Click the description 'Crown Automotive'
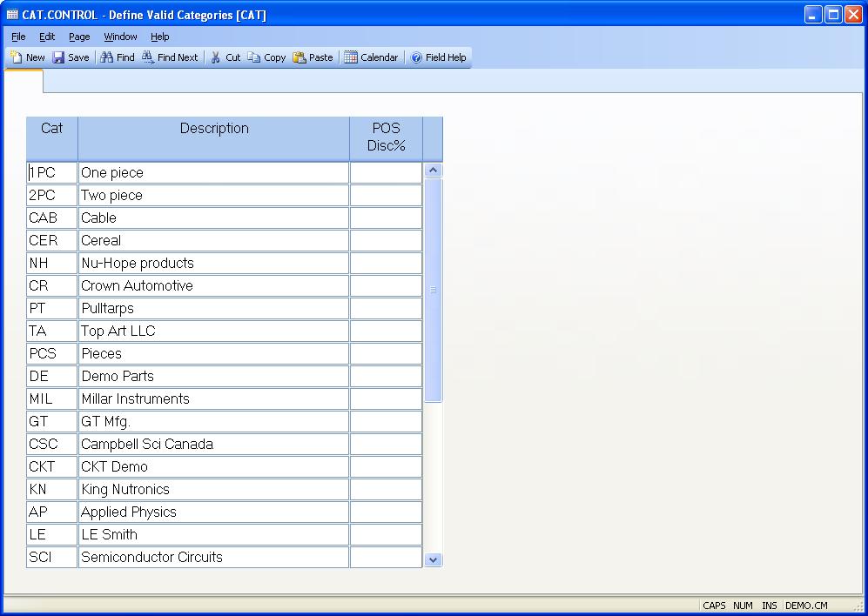This screenshot has height=616, width=868. coord(213,286)
